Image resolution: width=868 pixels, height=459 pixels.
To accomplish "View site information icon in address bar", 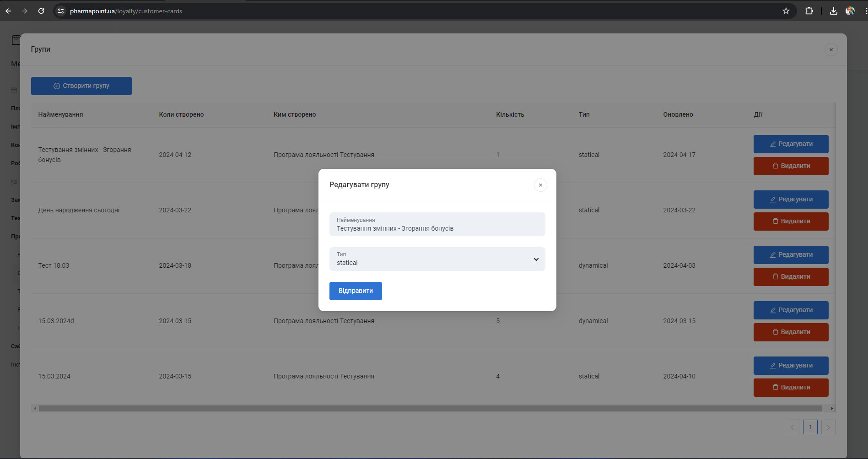I will [61, 11].
